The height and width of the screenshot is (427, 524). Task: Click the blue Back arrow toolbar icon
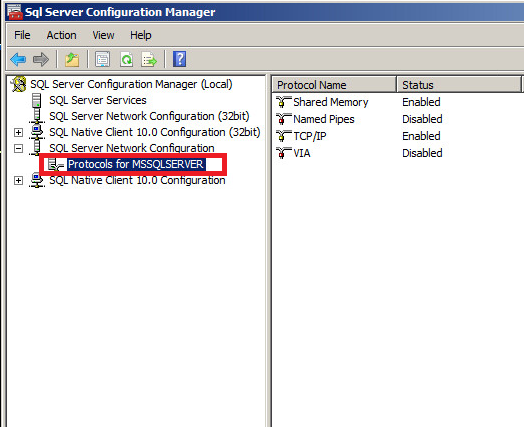18,59
